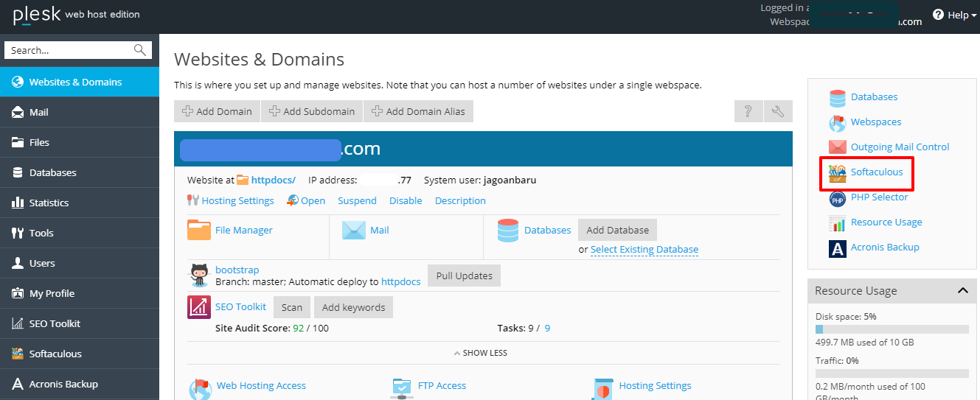Click the Databases icon in right panel
This screenshot has height=400, width=980.
coord(838,97)
